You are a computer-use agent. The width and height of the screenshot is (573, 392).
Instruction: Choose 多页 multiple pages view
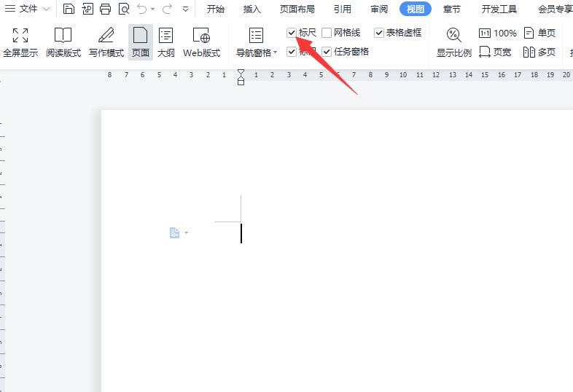point(539,52)
